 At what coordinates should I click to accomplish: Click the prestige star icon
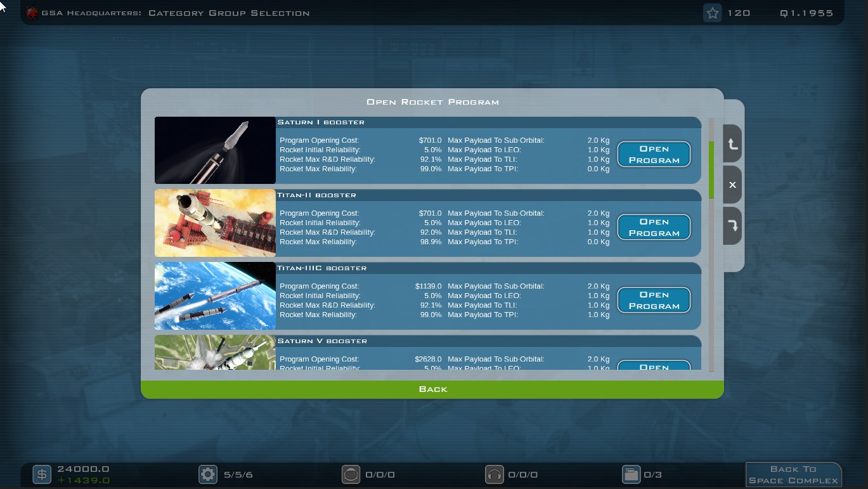[713, 13]
